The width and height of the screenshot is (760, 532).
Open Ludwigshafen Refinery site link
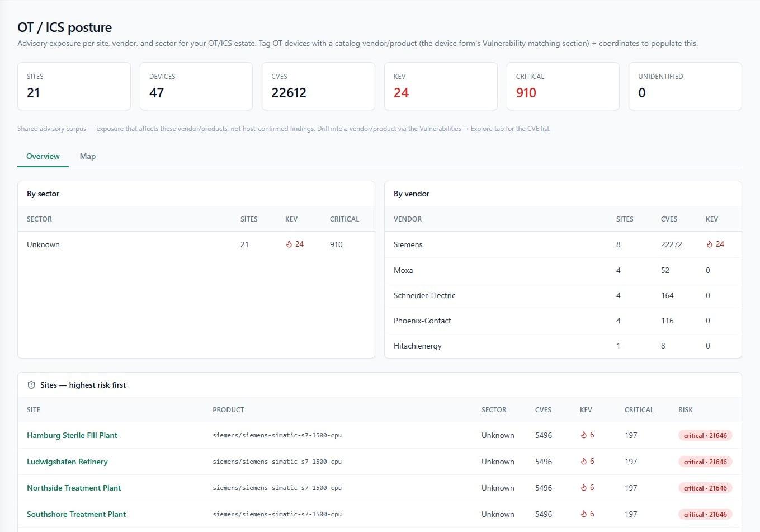coord(67,462)
